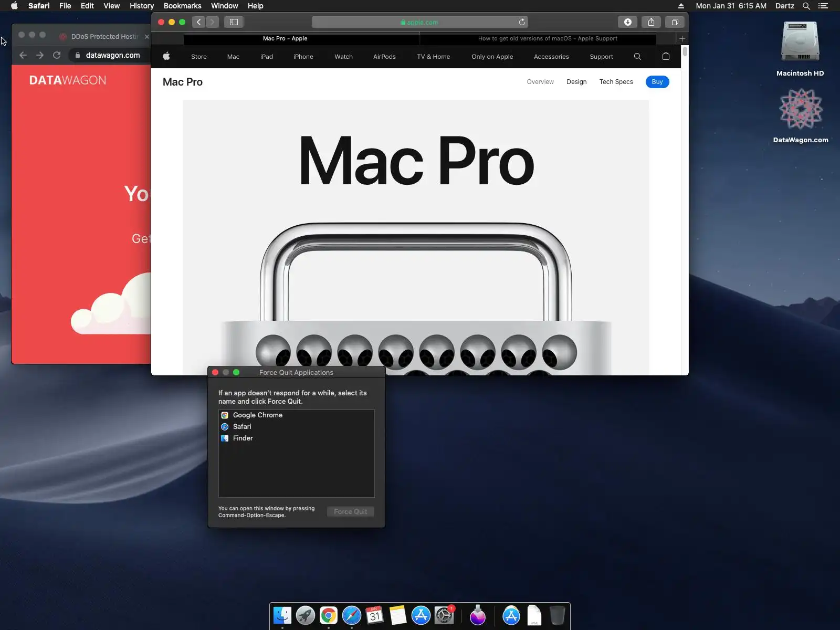The image size is (840, 630).
Task: Open the File menu
Action: pos(65,6)
